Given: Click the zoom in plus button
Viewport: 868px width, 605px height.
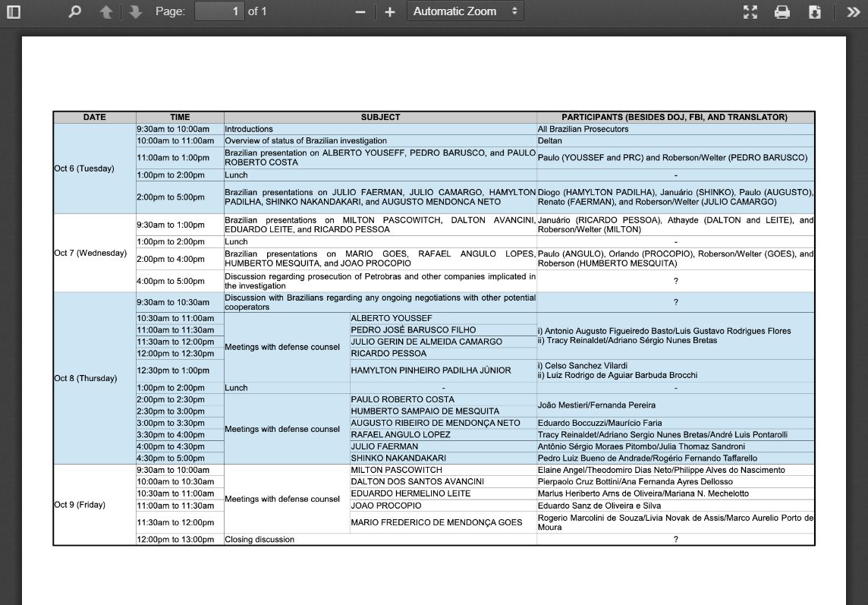Looking at the screenshot, I should point(390,11).
